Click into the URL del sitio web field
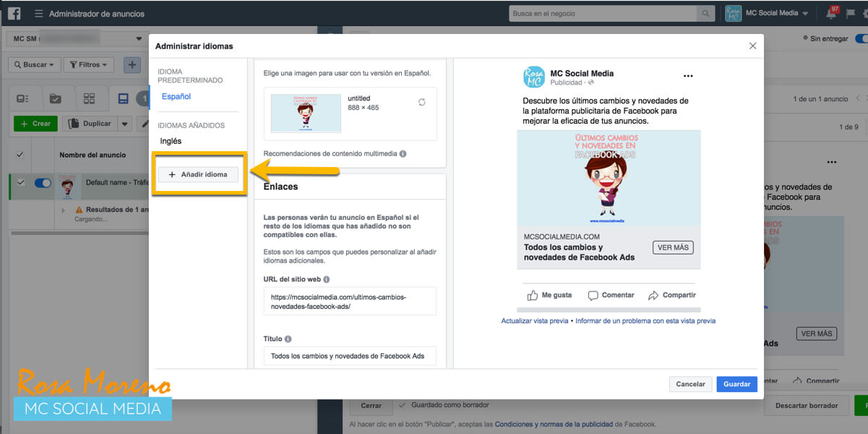868x434 pixels. (350, 301)
